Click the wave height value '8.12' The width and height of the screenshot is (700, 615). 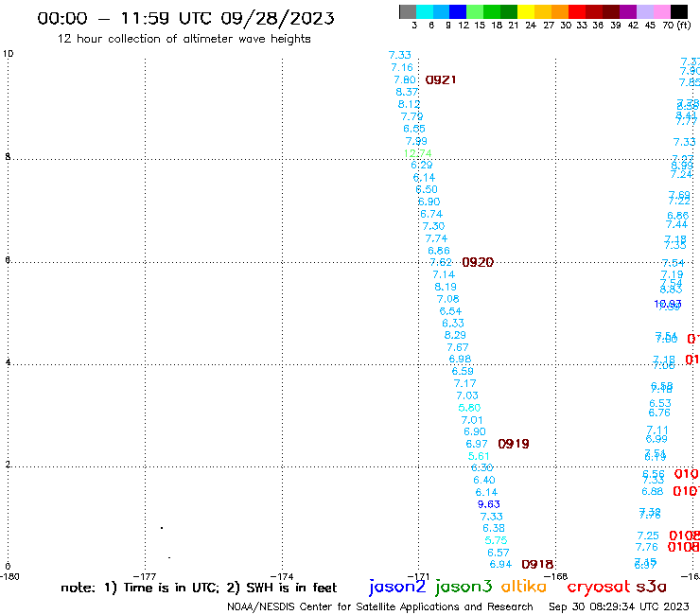pos(409,104)
